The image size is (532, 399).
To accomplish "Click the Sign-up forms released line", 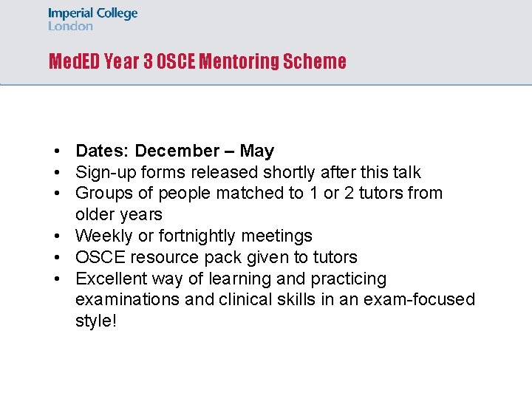I will tap(248, 172).
